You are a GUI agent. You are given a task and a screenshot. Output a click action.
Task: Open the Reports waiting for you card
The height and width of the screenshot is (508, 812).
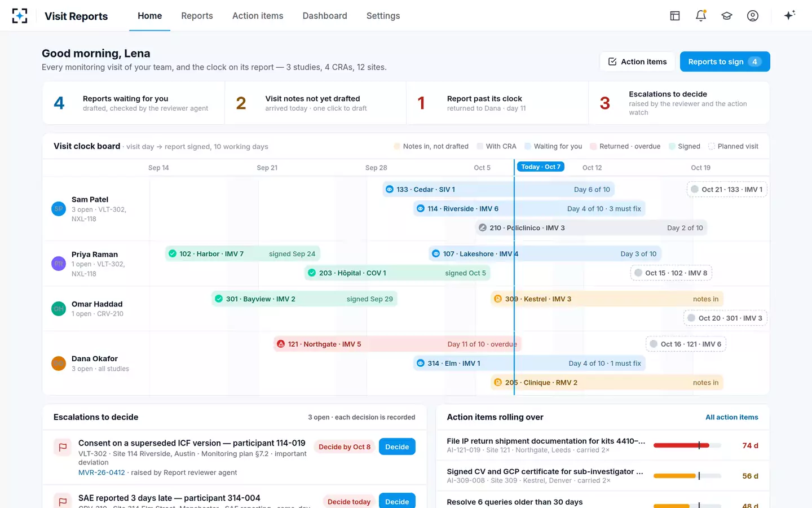(134, 103)
